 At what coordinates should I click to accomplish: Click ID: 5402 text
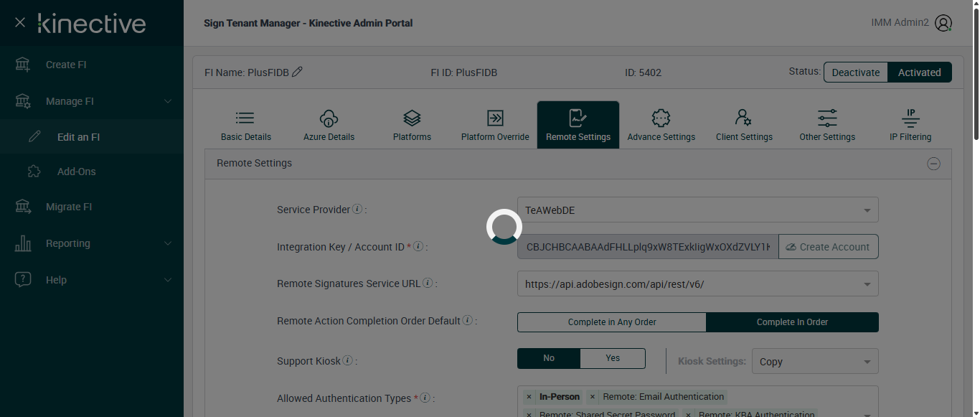pyautogui.click(x=643, y=72)
